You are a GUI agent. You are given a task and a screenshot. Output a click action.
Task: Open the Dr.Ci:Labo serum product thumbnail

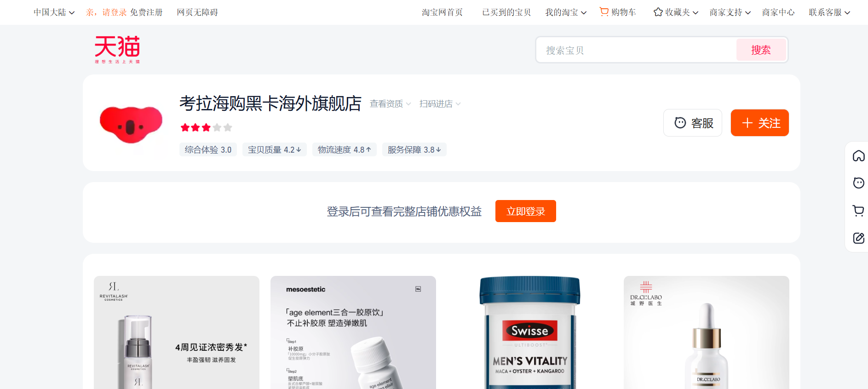[707, 332]
